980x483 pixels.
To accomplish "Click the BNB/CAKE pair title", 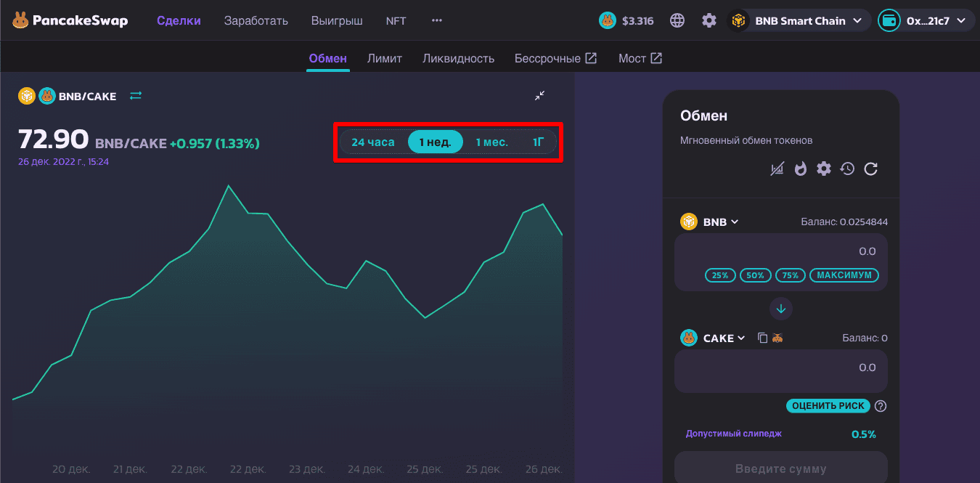I will [87, 96].
